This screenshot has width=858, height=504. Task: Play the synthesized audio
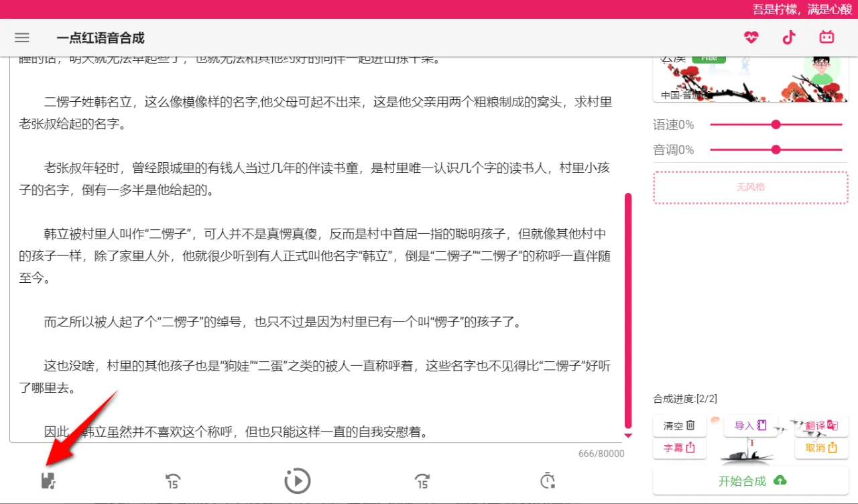click(x=297, y=481)
